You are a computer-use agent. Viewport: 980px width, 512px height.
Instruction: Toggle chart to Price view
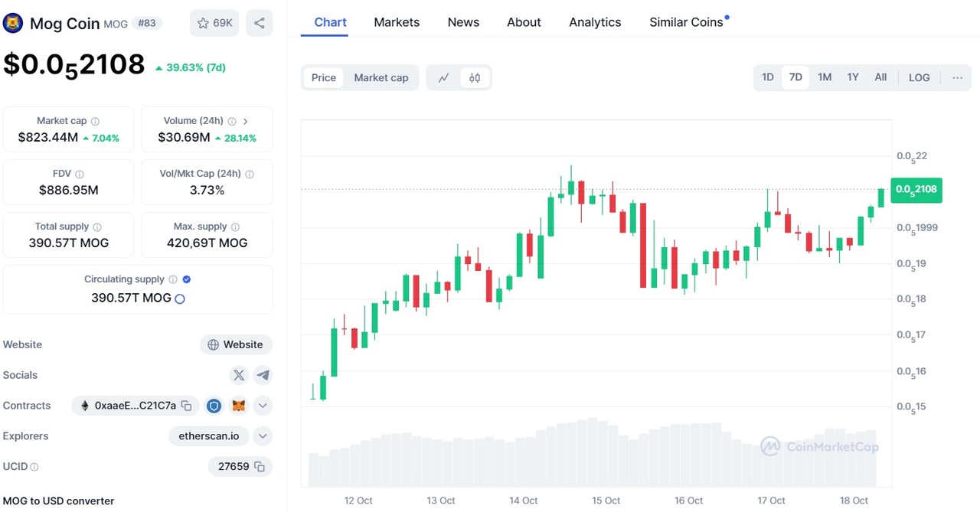[324, 77]
